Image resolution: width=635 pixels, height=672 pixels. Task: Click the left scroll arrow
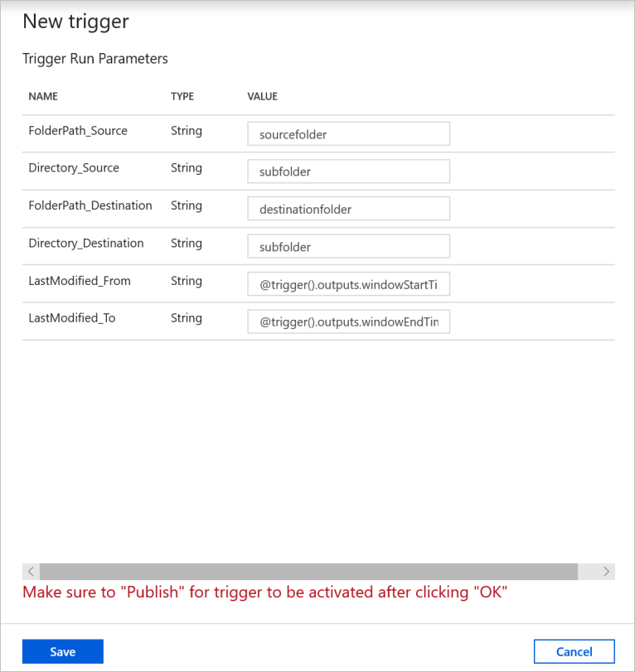pos(31,571)
